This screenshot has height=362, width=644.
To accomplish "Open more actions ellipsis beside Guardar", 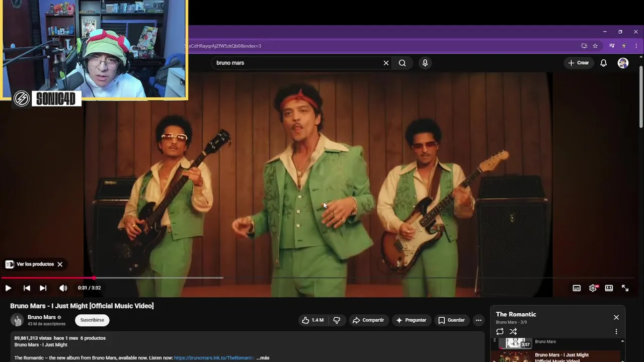I will [478, 320].
